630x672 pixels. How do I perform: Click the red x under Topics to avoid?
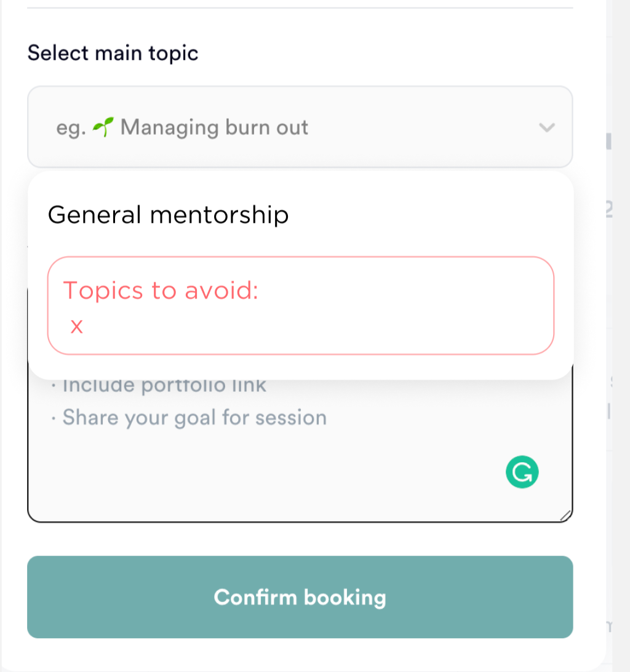pos(76,327)
